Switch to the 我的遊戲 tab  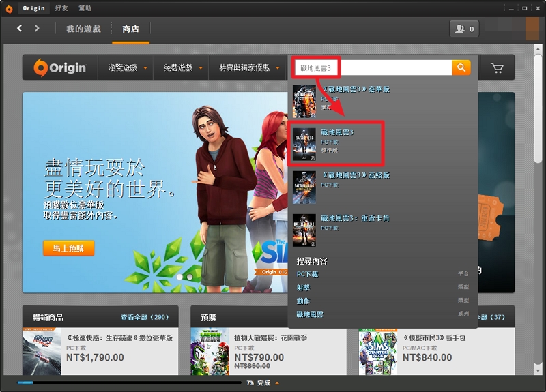click(83, 29)
